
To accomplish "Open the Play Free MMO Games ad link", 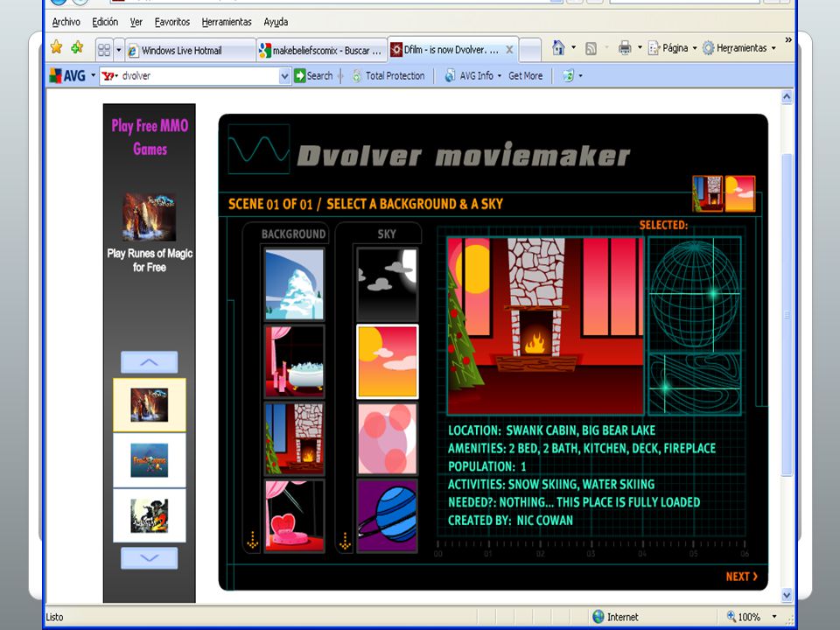I will pyautogui.click(x=150, y=137).
